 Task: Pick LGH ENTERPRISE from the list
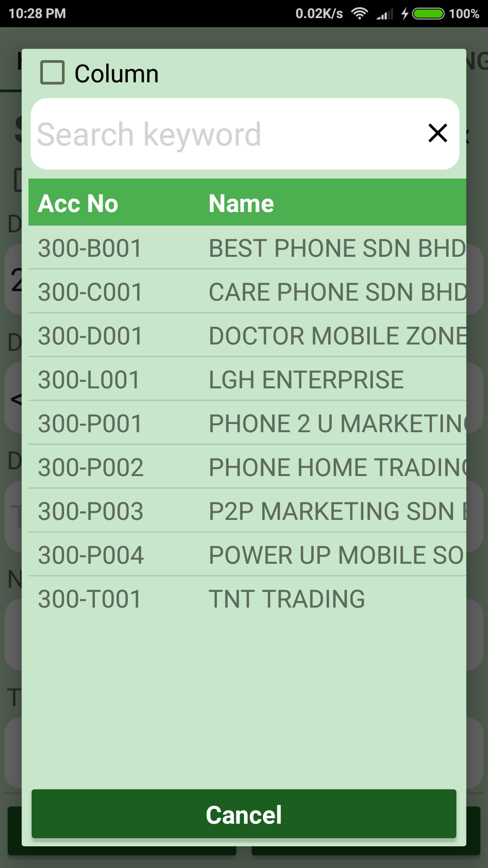point(247,380)
